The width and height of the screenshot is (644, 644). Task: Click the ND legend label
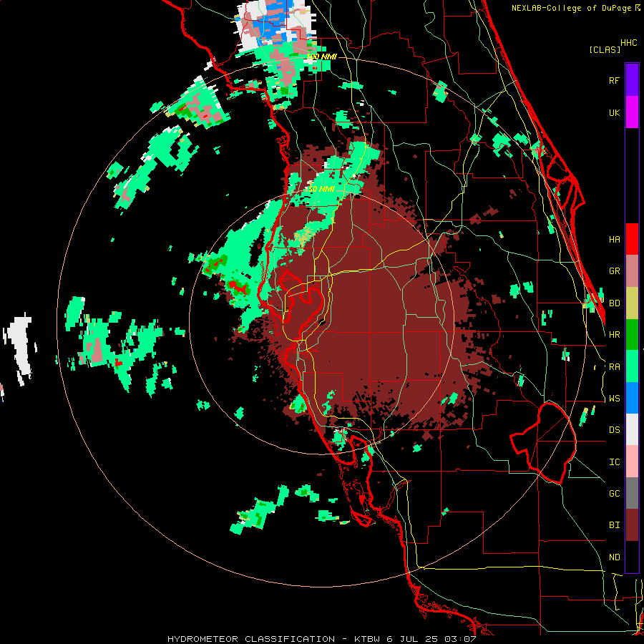(614, 557)
